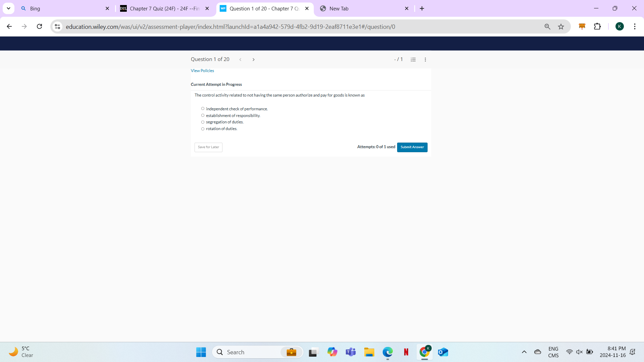
Task: Select establishment of responsibility option
Action: pyautogui.click(x=203, y=115)
